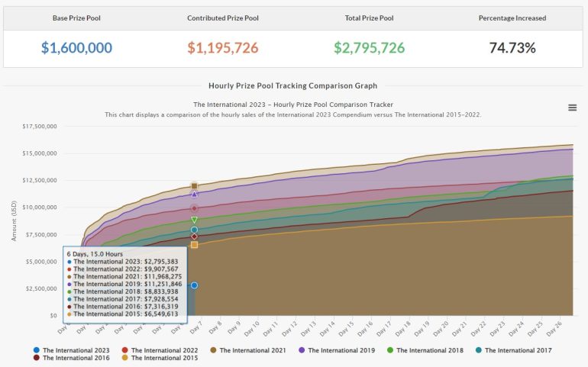The height and width of the screenshot is (367, 588).
Task: Select the blue circle 2023 data marker
Action: coord(194,285)
